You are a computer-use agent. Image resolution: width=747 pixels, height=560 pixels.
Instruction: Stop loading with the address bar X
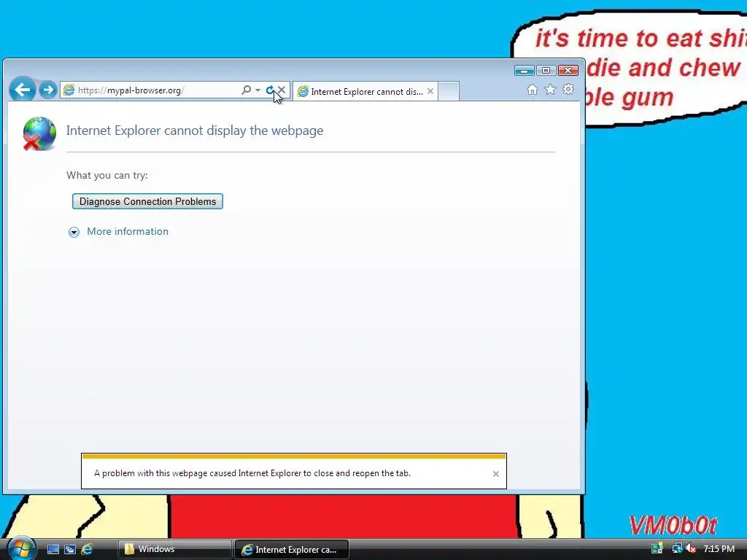coord(282,90)
